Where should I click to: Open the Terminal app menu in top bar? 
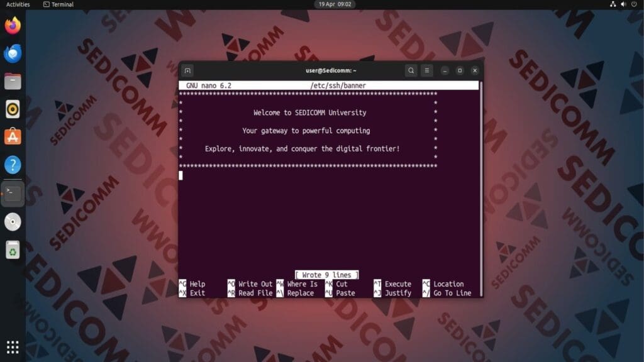[x=58, y=4]
